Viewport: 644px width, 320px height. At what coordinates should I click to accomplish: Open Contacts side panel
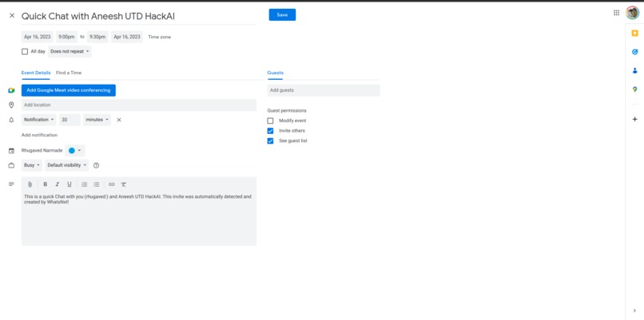point(634,70)
